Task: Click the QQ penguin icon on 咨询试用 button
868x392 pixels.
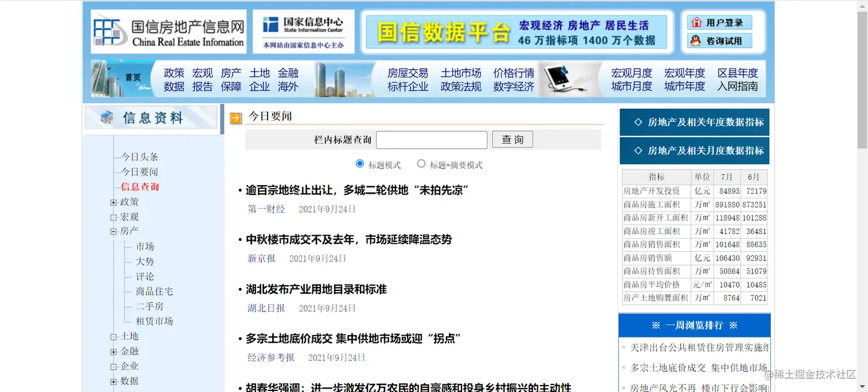Action: pos(696,40)
